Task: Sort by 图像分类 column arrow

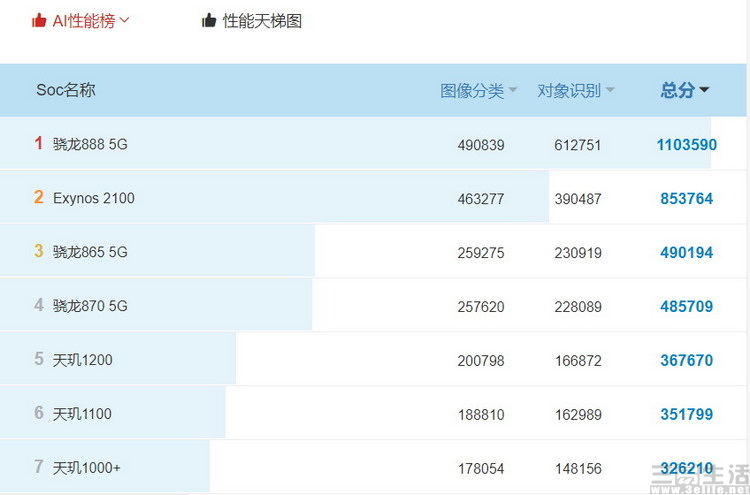Action: [x=513, y=89]
